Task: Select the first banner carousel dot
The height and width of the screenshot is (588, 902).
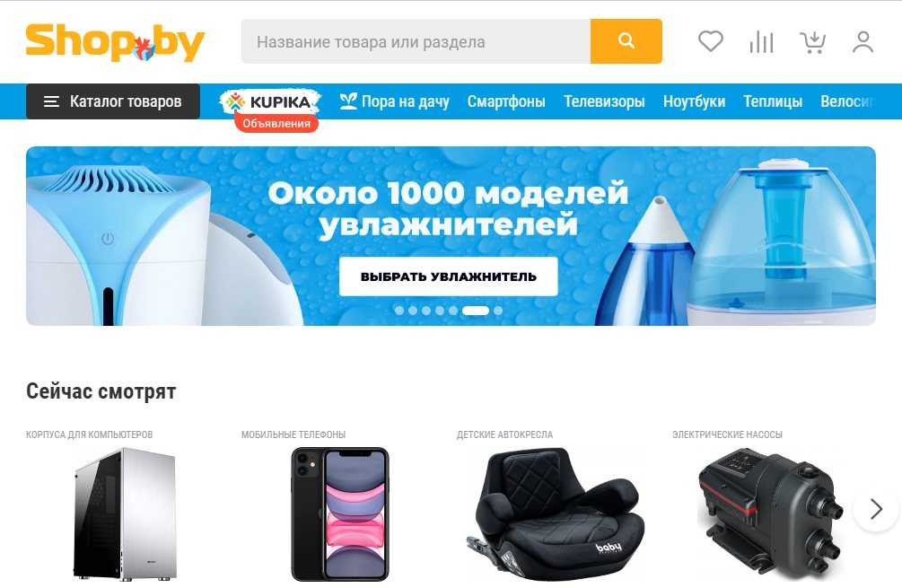Action: pyautogui.click(x=399, y=310)
